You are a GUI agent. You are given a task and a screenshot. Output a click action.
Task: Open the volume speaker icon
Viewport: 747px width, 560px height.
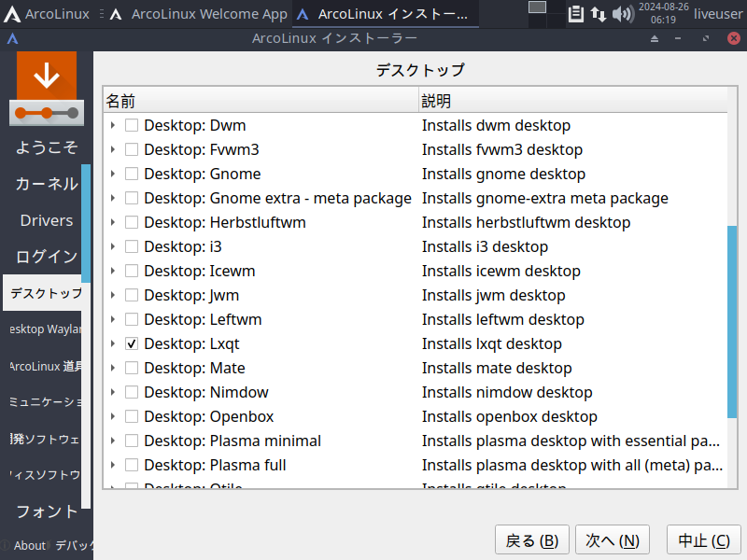pyautogui.click(x=623, y=14)
